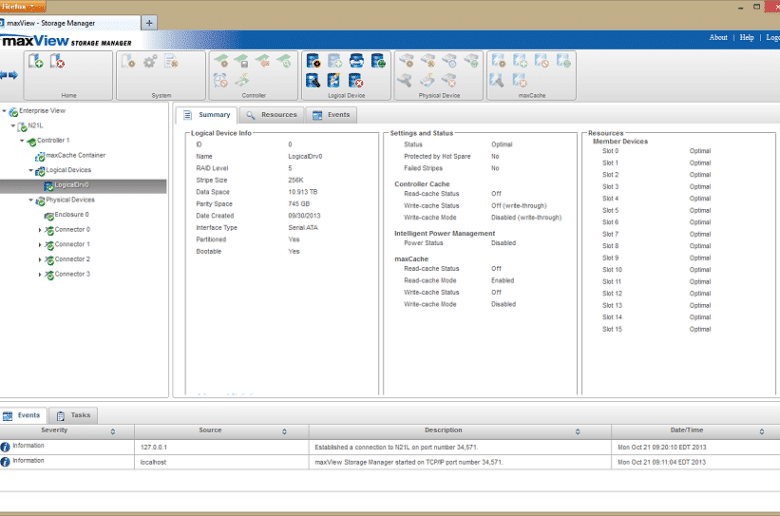Click the system icon with gear badge in System group
This screenshot has width=780, height=516.
point(128,61)
